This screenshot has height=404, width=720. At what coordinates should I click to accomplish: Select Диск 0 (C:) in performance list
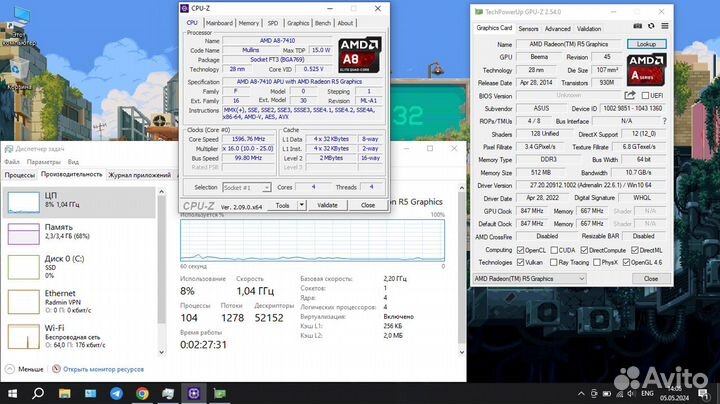[x=79, y=267]
